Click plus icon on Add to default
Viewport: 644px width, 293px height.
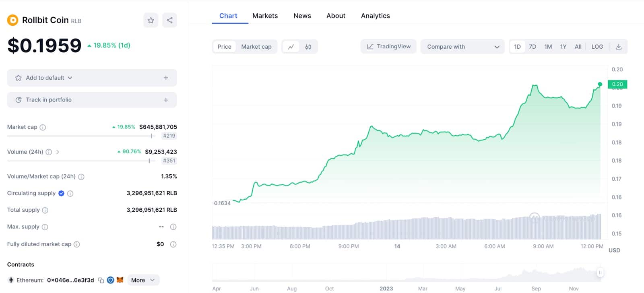click(166, 78)
